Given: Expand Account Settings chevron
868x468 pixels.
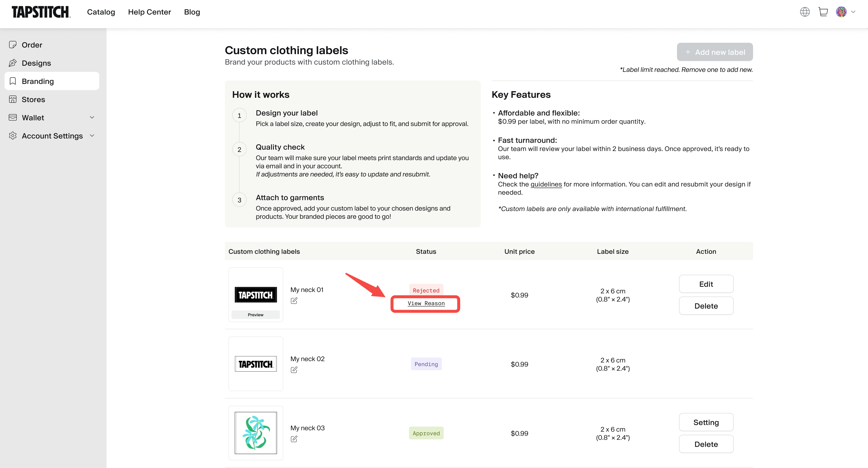Looking at the screenshot, I should [x=92, y=136].
